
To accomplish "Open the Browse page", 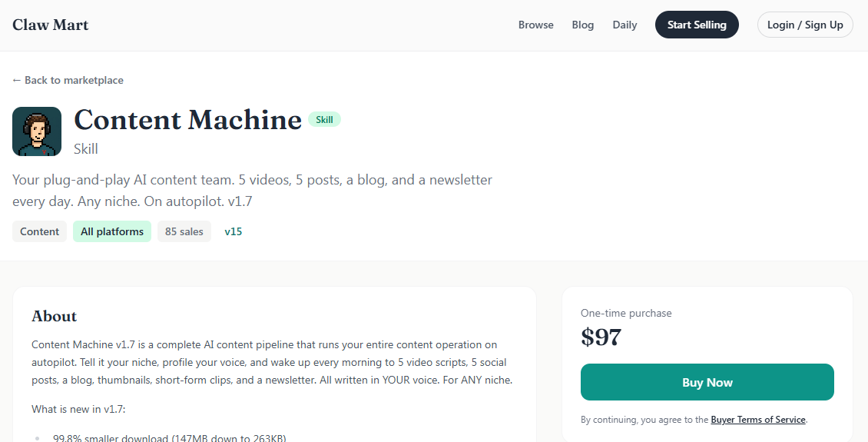I will (535, 25).
